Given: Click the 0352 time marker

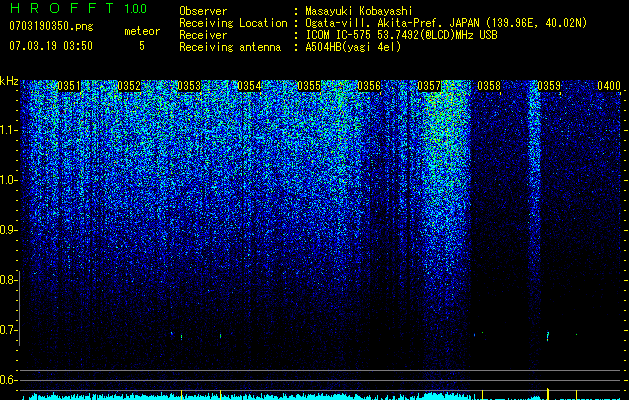Looking at the screenshot, I should point(129,86).
